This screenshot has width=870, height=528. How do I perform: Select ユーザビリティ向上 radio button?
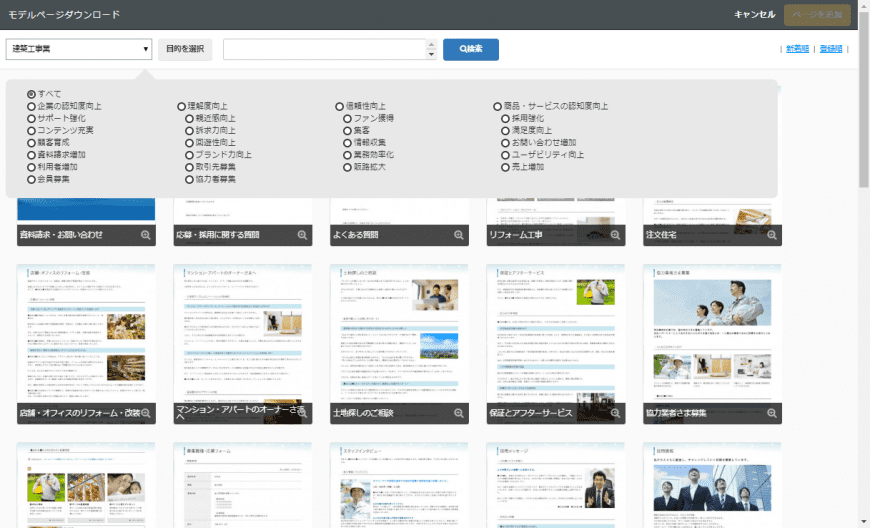(505, 155)
